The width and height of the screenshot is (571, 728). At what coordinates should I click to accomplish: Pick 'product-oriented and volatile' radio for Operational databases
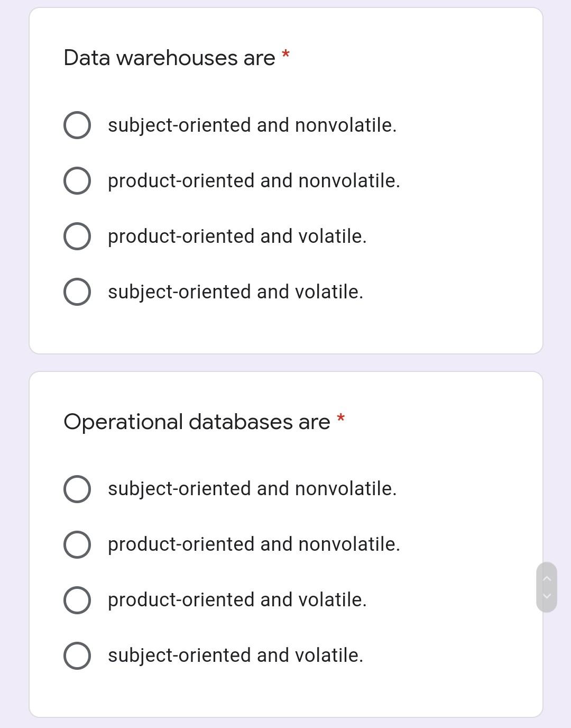pyautogui.click(x=77, y=600)
